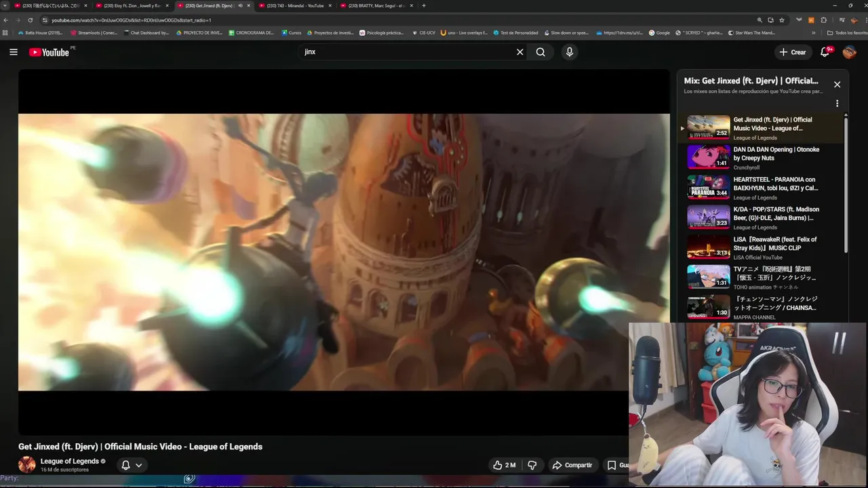The height and width of the screenshot is (488, 868).
Task: Expand the bookmarks overflow chevron
Action: point(814,33)
